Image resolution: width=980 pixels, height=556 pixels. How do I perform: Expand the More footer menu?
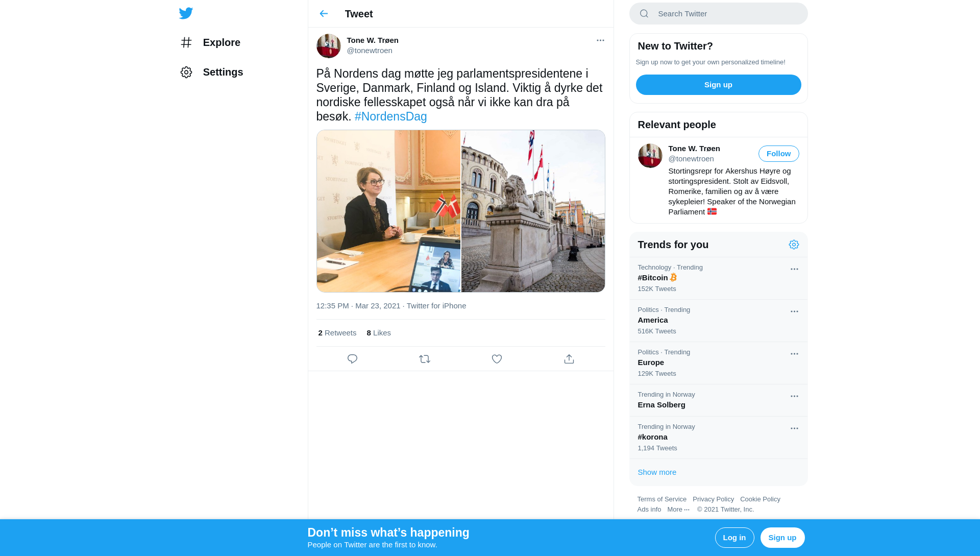tap(678, 510)
